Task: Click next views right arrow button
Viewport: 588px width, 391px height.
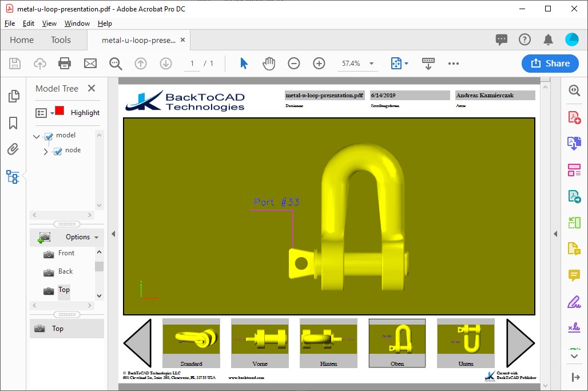Action: pyautogui.click(x=521, y=343)
